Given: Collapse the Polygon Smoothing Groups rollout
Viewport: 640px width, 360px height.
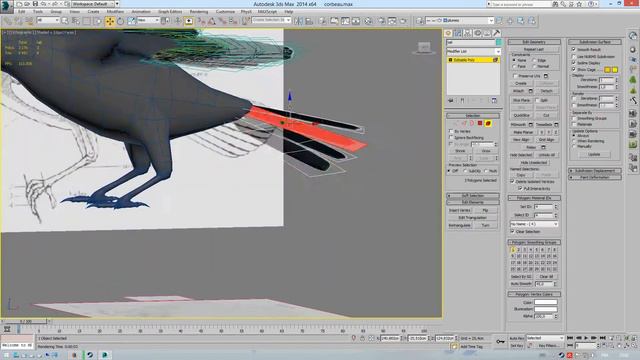Looking at the screenshot, I should (534, 242).
